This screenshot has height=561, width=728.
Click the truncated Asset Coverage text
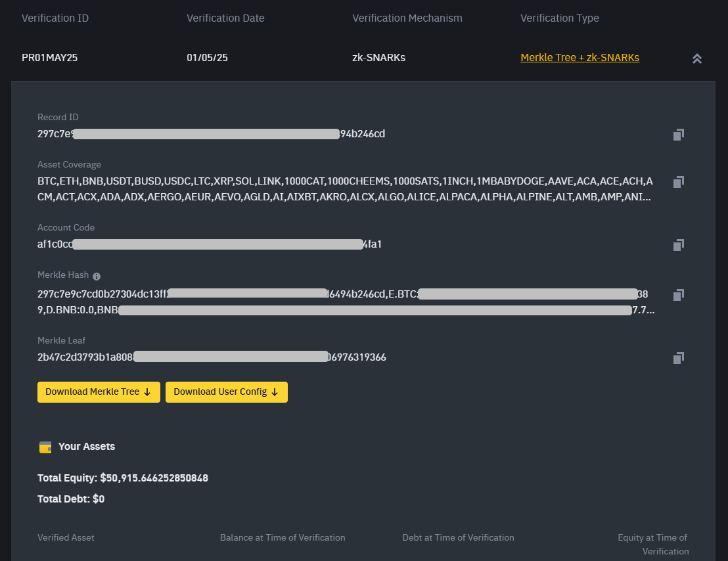[345, 189]
